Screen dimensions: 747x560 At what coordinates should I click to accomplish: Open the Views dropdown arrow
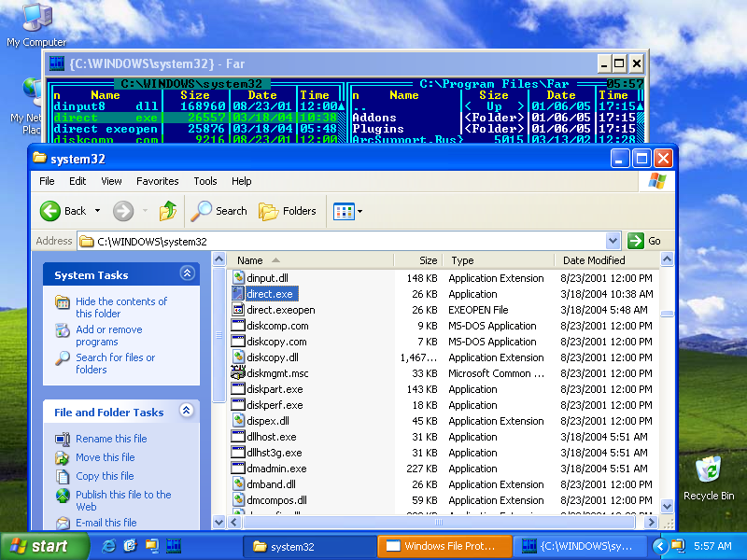pos(359,211)
